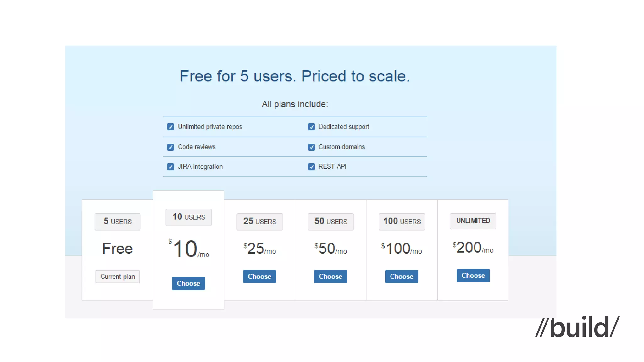This screenshot has width=644, height=362.
Task: Choose the 10 users plan
Action: (188, 283)
